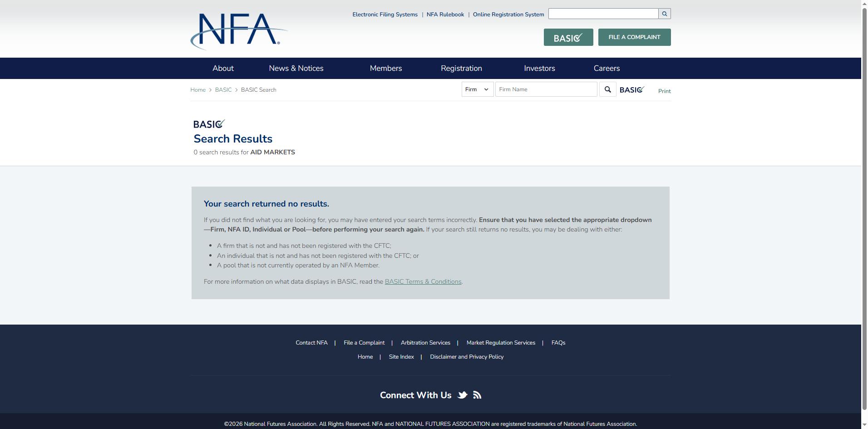Click the NFA logo
Image resolution: width=868 pixels, height=429 pixels.
[239, 31]
